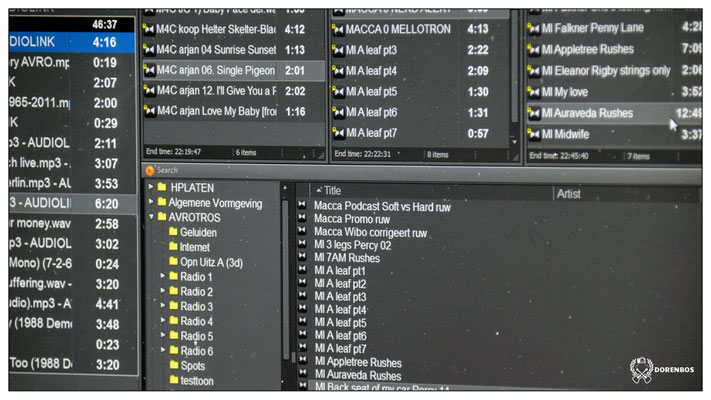The width and height of the screenshot is (711, 400).
Task: Select MI A leaf pt6 in search results
Action: pyautogui.click(x=340, y=336)
